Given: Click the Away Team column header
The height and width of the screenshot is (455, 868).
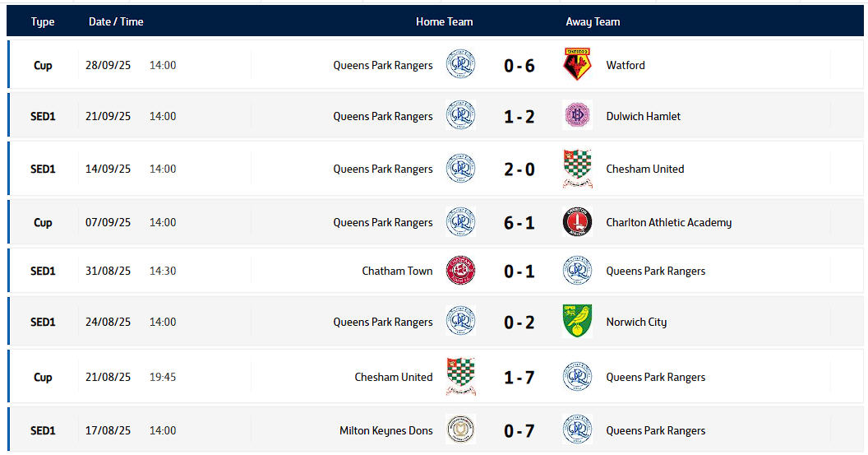Looking at the screenshot, I should (x=593, y=21).
